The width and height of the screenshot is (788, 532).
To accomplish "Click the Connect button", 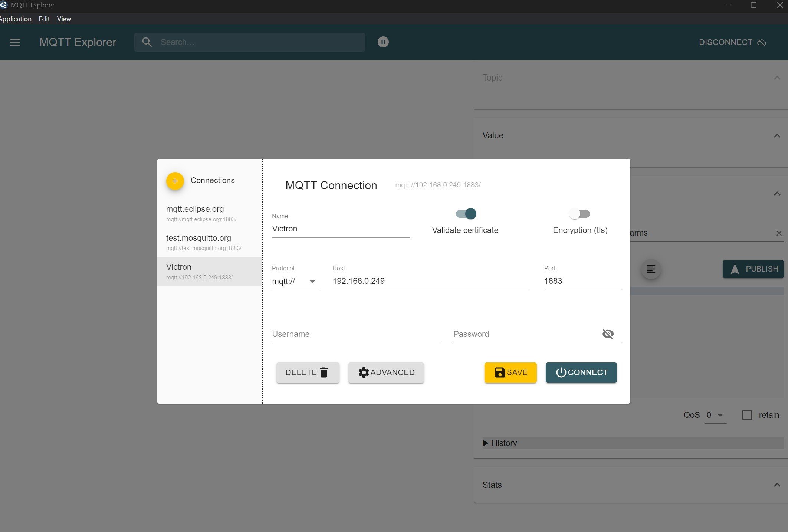I will [581, 372].
